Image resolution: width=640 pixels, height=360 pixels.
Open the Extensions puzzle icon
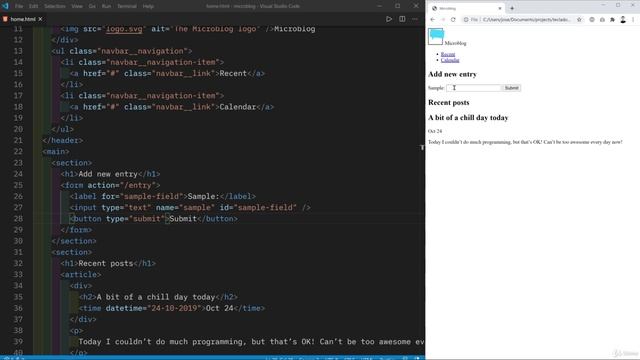612,20
